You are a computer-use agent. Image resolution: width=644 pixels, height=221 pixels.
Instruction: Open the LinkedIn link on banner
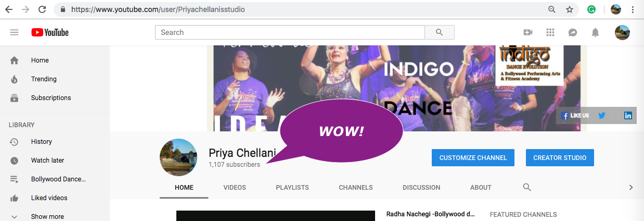click(628, 116)
